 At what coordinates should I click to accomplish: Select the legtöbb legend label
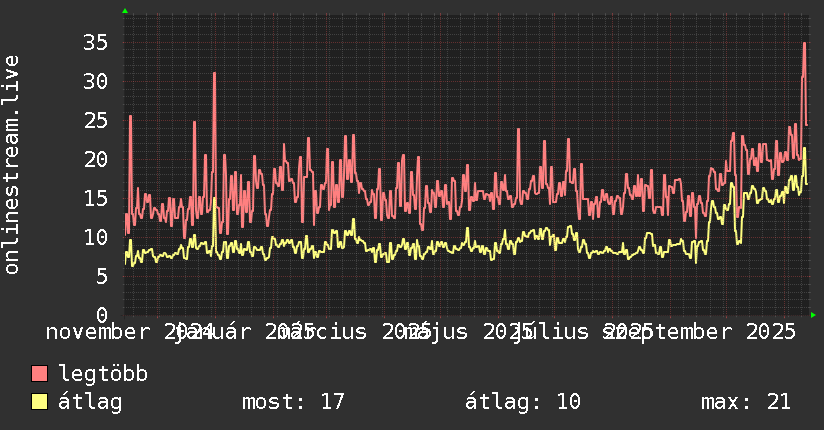tap(103, 373)
